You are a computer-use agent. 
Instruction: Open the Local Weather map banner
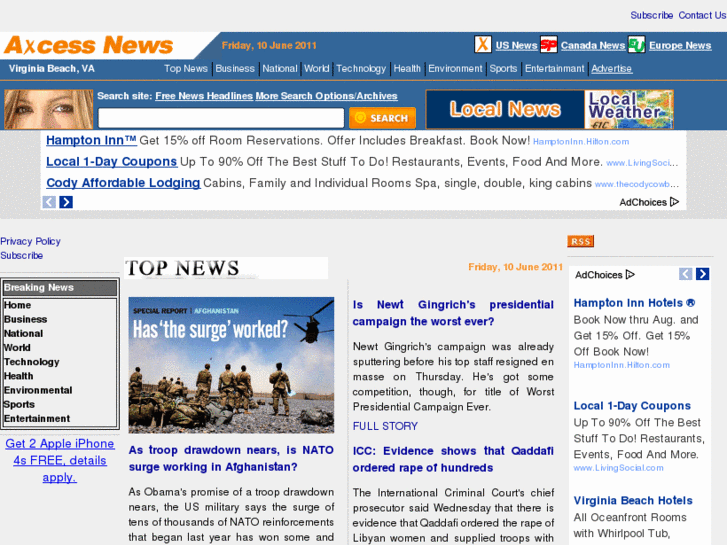click(629, 109)
